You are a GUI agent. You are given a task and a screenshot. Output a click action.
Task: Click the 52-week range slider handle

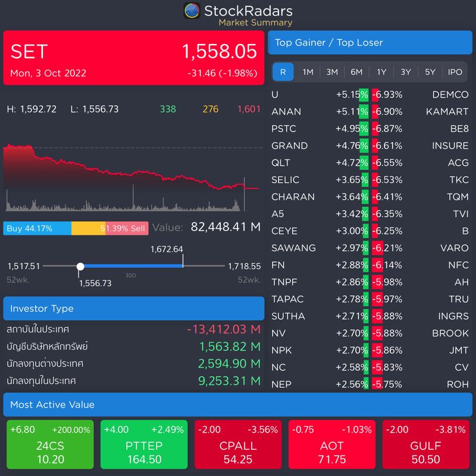point(80,265)
